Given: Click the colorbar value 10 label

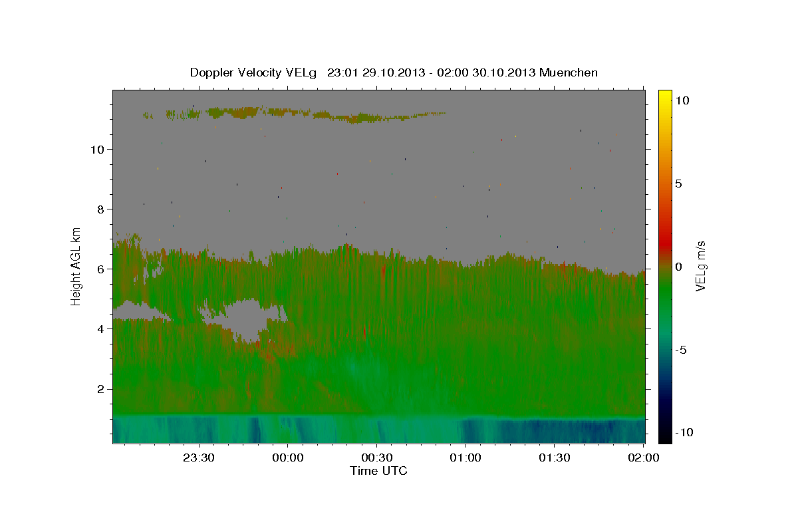Looking at the screenshot, I should point(682,100).
